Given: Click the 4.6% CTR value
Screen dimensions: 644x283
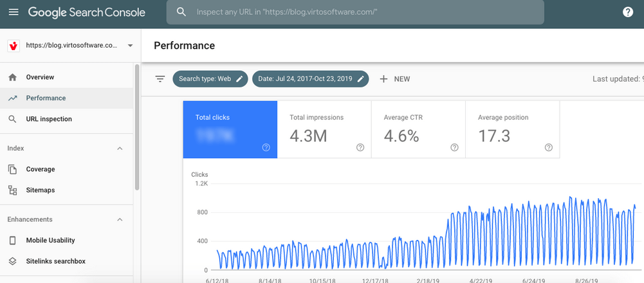Looking at the screenshot, I should point(401,136).
